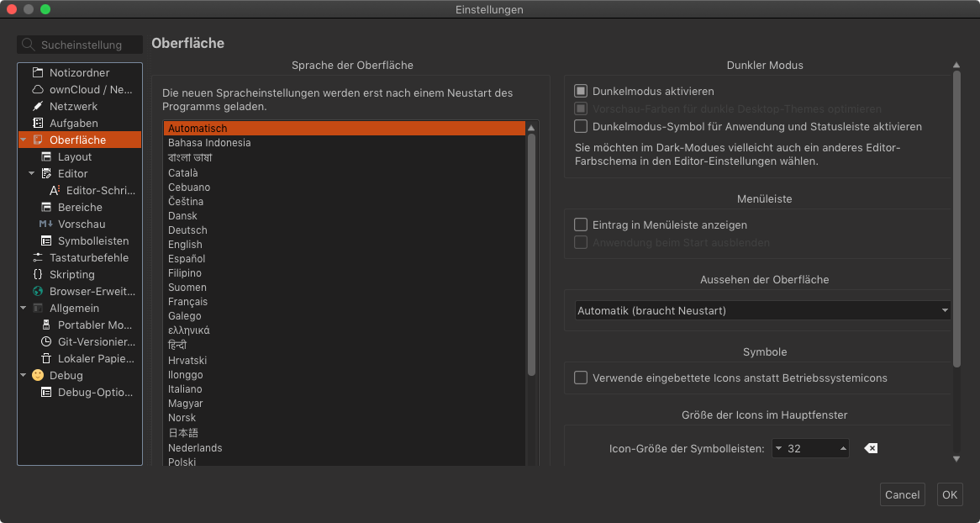Click the Debug-Optionen list icon
The image size is (980, 523).
[46, 393]
